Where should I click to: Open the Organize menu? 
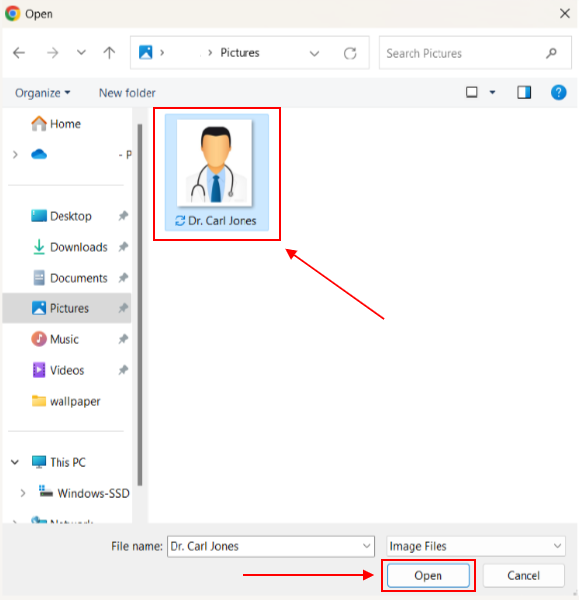42,93
